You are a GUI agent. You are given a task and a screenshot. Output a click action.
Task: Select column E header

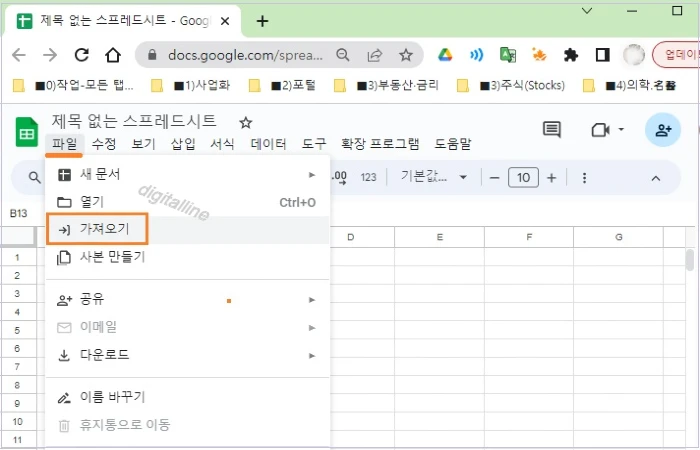click(x=440, y=237)
